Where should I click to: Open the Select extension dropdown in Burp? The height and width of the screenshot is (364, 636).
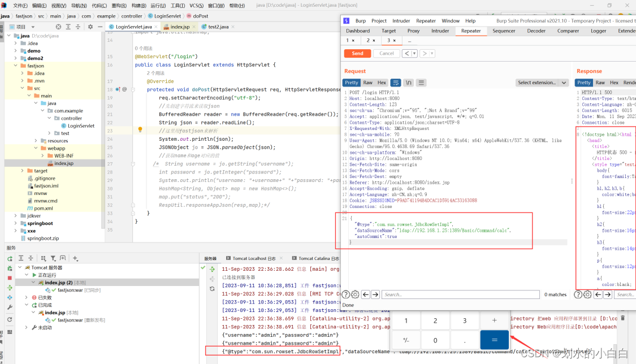(x=542, y=83)
